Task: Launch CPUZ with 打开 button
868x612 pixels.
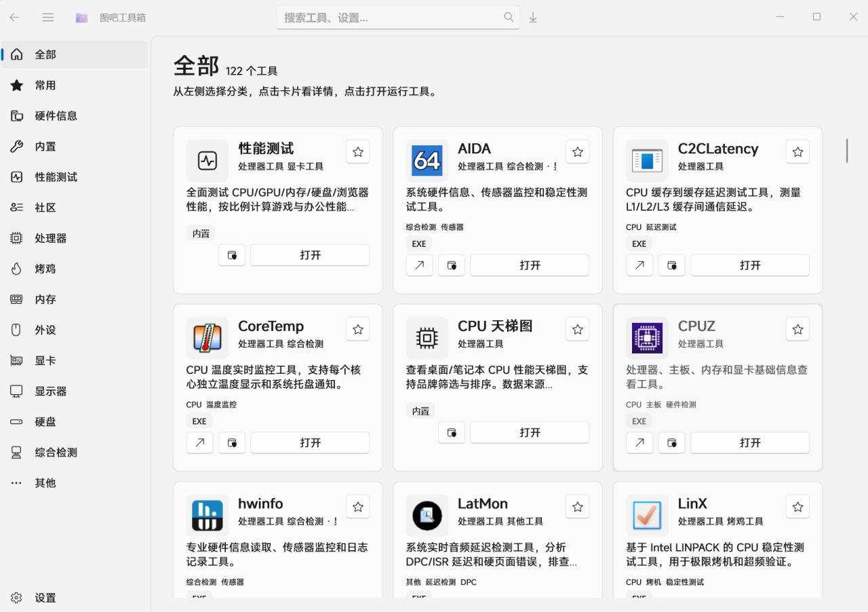Action: click(x=750, y=442)
